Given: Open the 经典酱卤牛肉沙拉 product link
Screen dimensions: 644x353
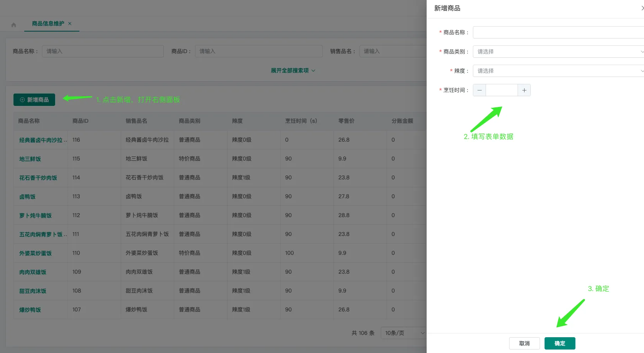Looking at the screenshot, I should [43, 140].
